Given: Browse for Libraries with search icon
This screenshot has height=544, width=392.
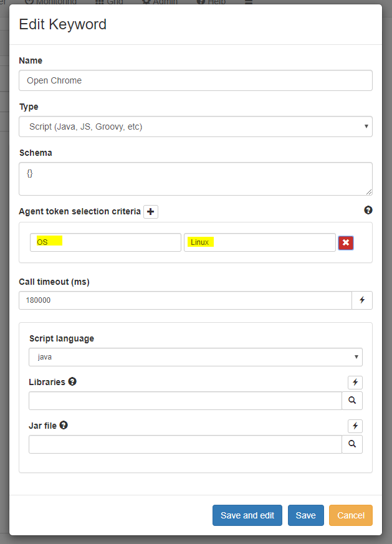Looking at the screenshot, I should coord(352,401).
